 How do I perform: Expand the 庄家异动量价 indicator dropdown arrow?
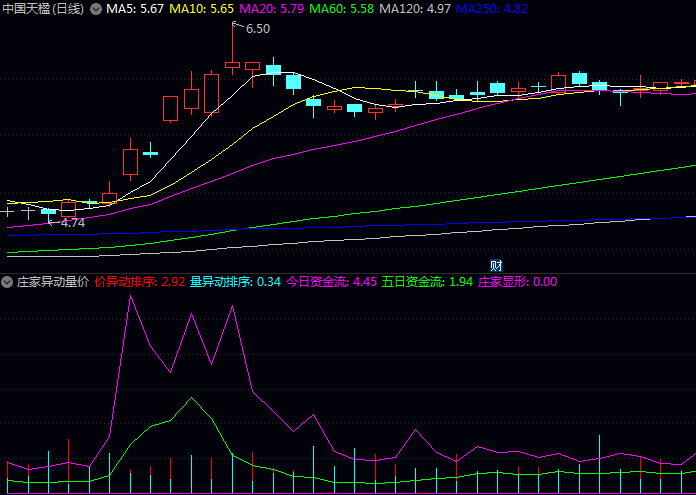pyautogui.click(x=7, y=282)
